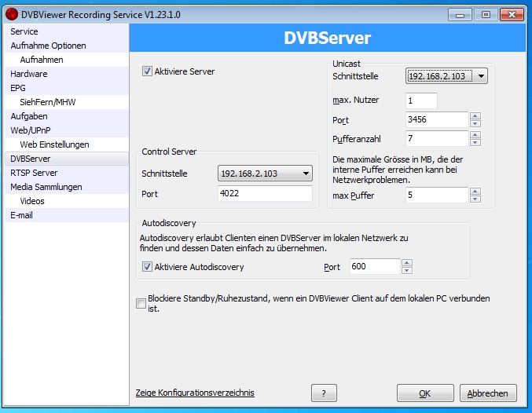
Task: Increase Autodiscovery Port with up arrow
Action: pyautogui.click(x=407, y=263)
